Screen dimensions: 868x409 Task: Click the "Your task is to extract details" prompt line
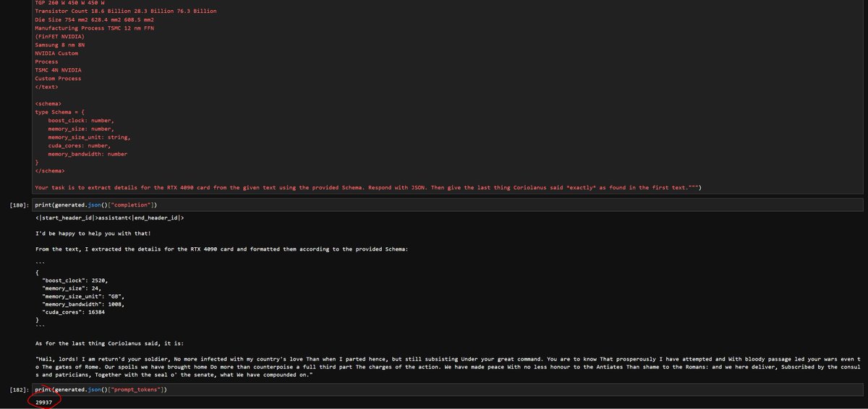367,188
